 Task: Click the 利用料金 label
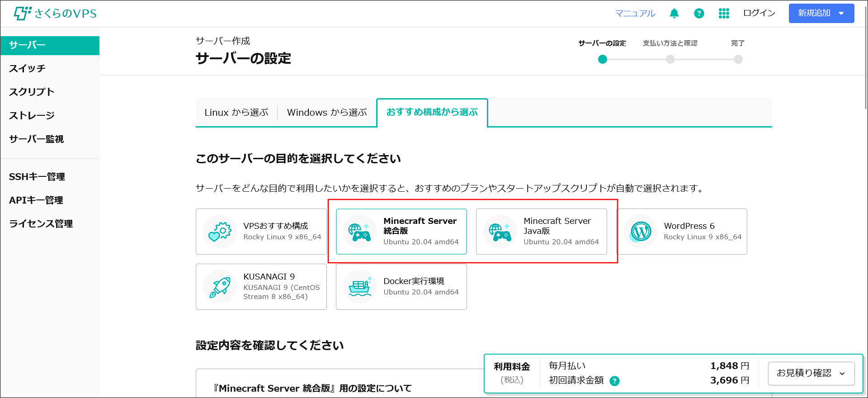coord(512,367)
